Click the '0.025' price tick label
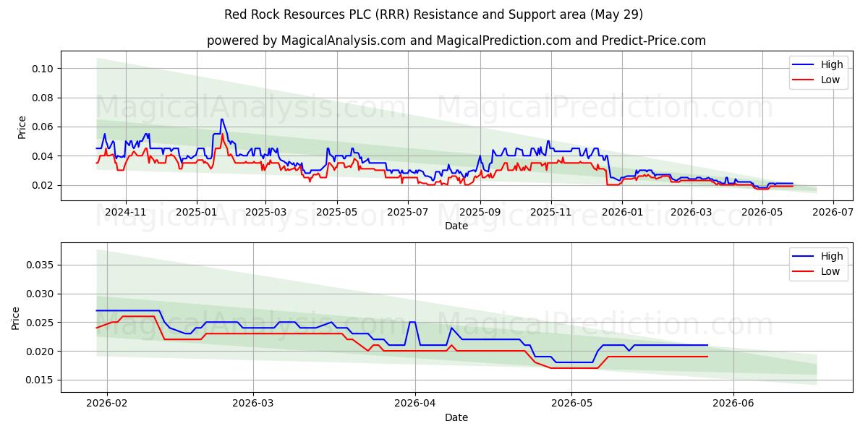The width and height of the screenshot is (868, 434). [41, 323]
